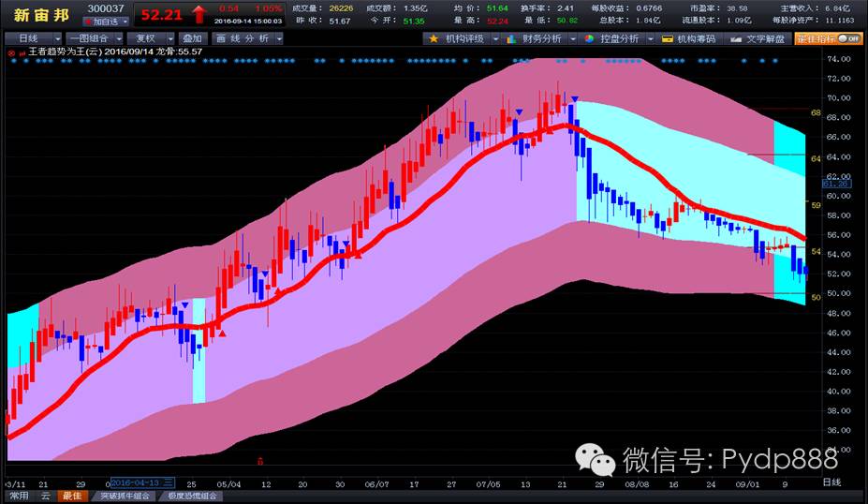Click the yellow 68 level marker
This screenshot has width=868, height=504.
pos(816,112)
